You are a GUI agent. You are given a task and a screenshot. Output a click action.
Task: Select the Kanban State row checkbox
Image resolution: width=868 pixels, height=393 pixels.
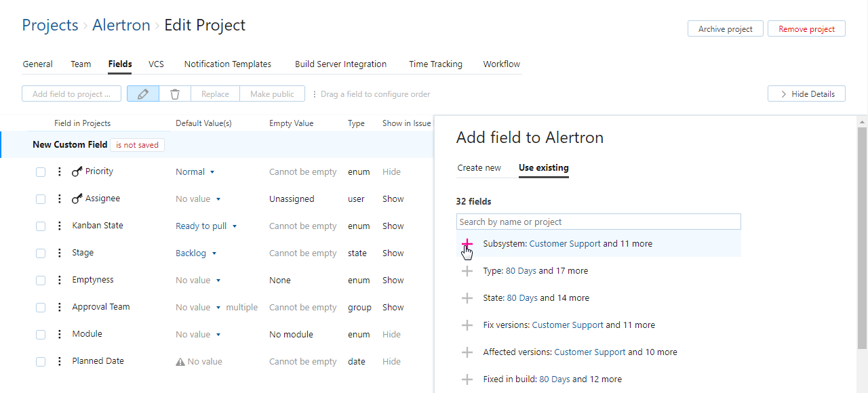pyautogui.click(x=41, y=226)
